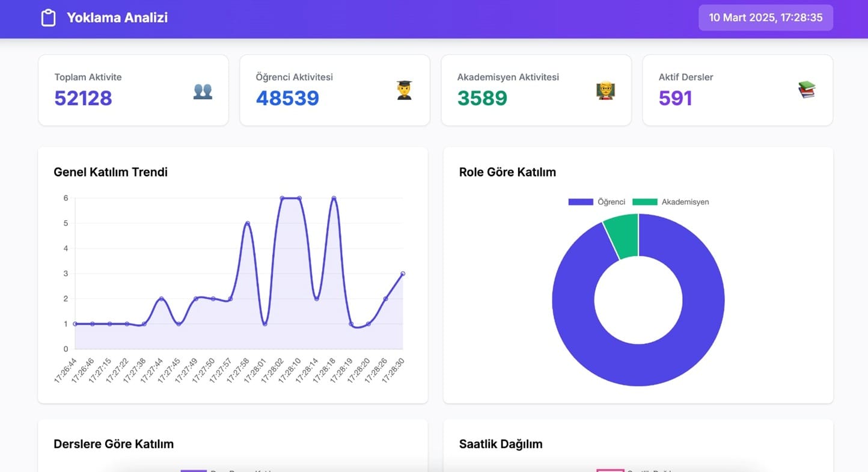Click the trend data point at 17:28:01
Image resolution: width=868 pixels, height=472 pixels.
[264, 324]
